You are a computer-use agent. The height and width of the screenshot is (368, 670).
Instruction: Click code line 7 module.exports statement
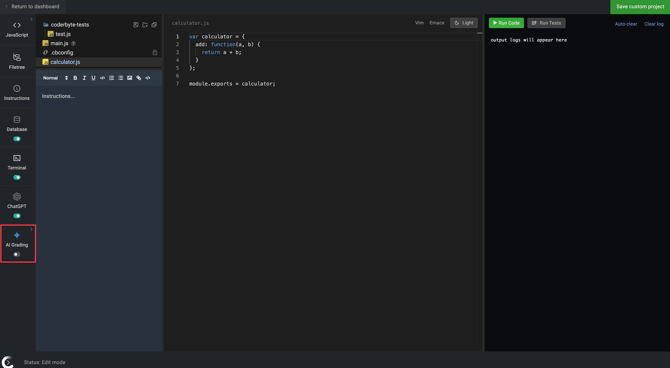coord(232,84)
